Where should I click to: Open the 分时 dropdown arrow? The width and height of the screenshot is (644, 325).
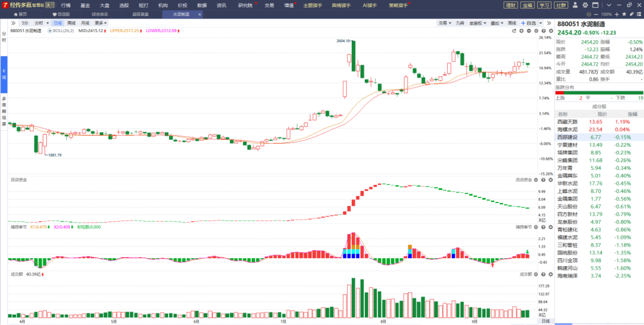(x=48, y=23)
